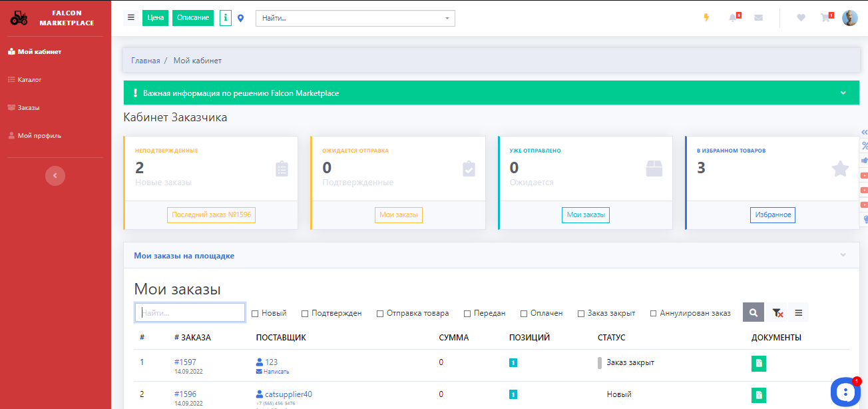Expand the Важная информация green banner
Image resolution: width=868 pixels, height=409 pixels.
click(x=843, y=93)
